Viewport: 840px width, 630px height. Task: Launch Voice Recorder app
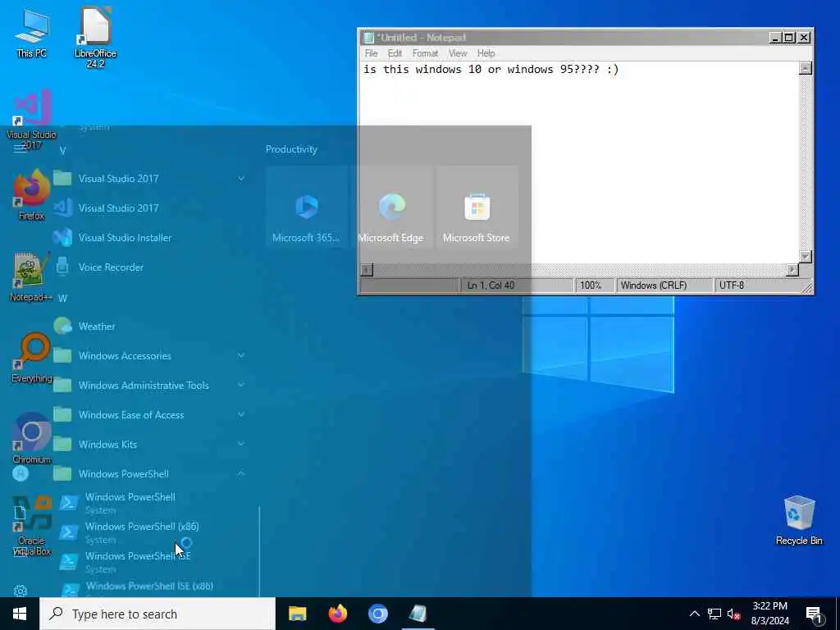coord(111,267)
